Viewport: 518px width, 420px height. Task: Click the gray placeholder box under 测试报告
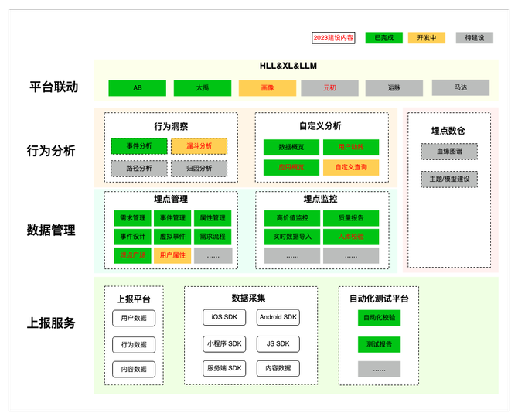click(380, 369)
